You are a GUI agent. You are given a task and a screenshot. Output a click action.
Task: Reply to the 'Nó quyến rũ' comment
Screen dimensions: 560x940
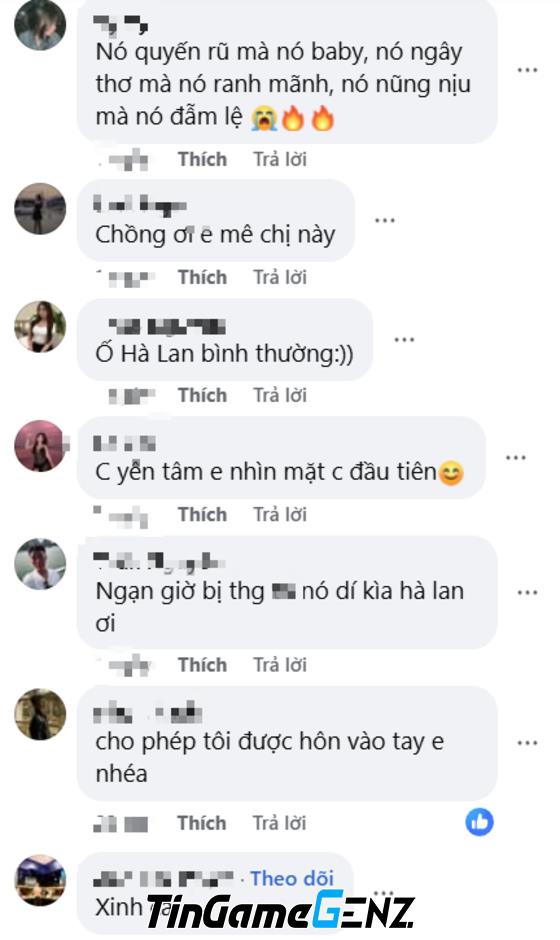point(279,159)
